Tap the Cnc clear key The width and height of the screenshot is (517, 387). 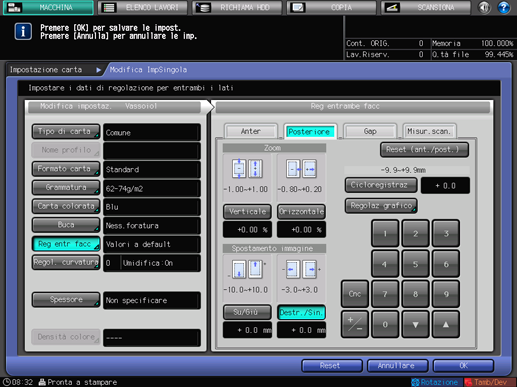tap(355, 294)
